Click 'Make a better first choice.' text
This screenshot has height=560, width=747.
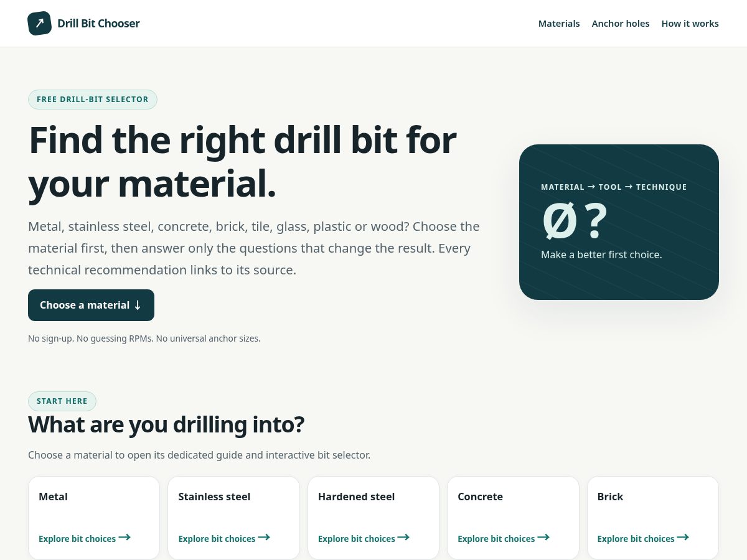tap(601, 254)
